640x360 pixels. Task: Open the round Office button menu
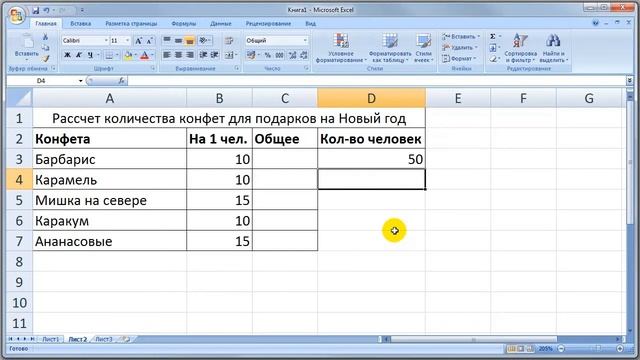click(x=16, y=16)
